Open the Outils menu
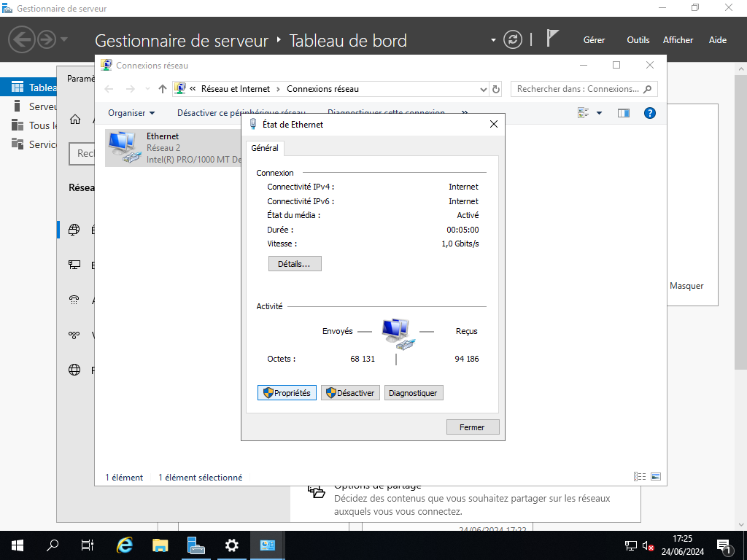 click(638, 40)
